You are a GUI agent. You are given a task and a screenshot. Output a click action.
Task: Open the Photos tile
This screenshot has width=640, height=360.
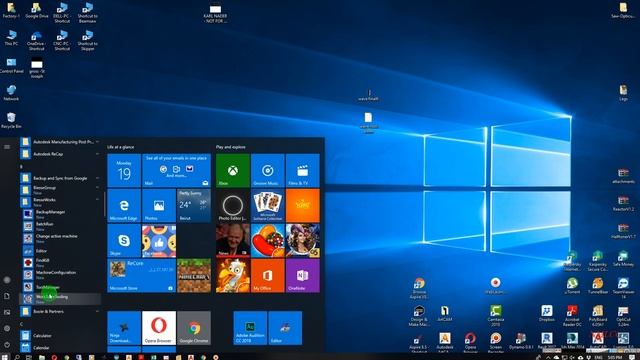point(159,205)
